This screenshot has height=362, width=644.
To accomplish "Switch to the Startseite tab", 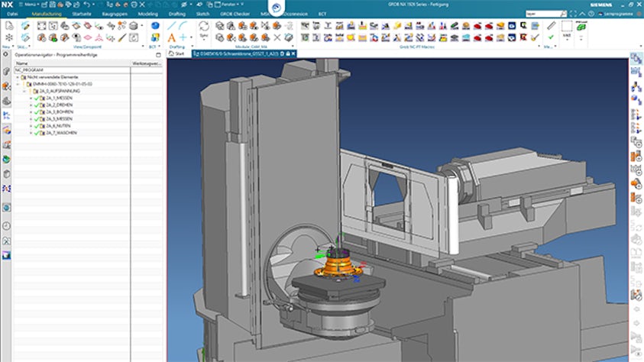I will pos(81,14).
